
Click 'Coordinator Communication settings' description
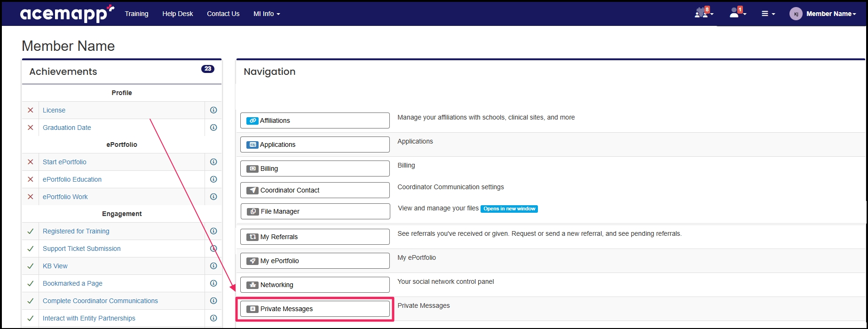click(450, 187)
